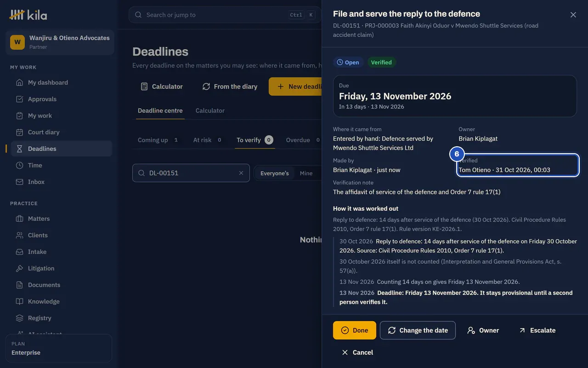
Task: Click the Matters briefcase icon
Action: point(19,218)
